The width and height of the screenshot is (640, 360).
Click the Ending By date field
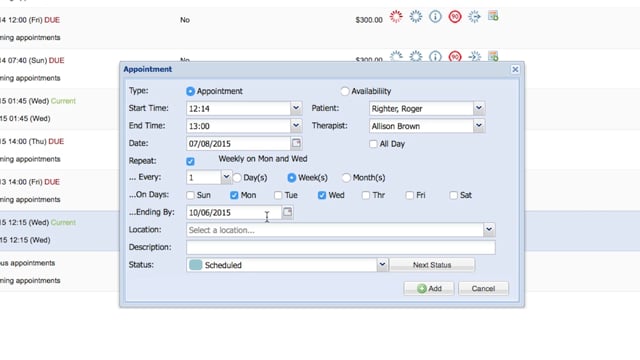click(x=234, y=212)
